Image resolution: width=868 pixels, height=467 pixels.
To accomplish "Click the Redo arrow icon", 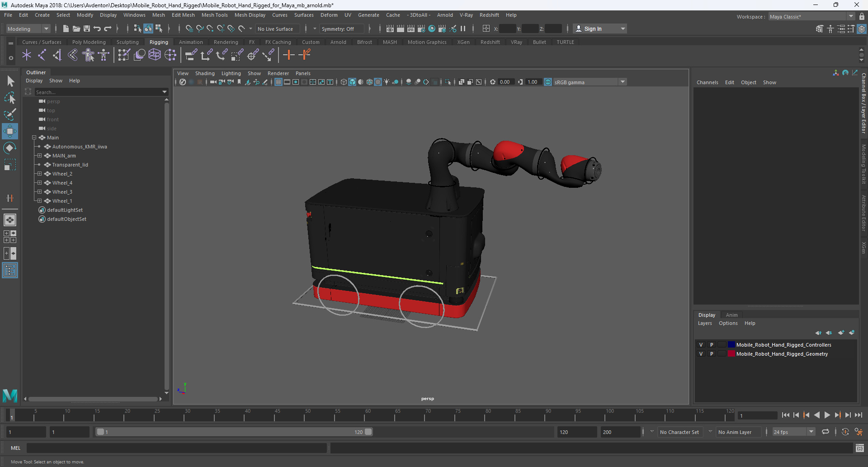I will click(108, 29).
